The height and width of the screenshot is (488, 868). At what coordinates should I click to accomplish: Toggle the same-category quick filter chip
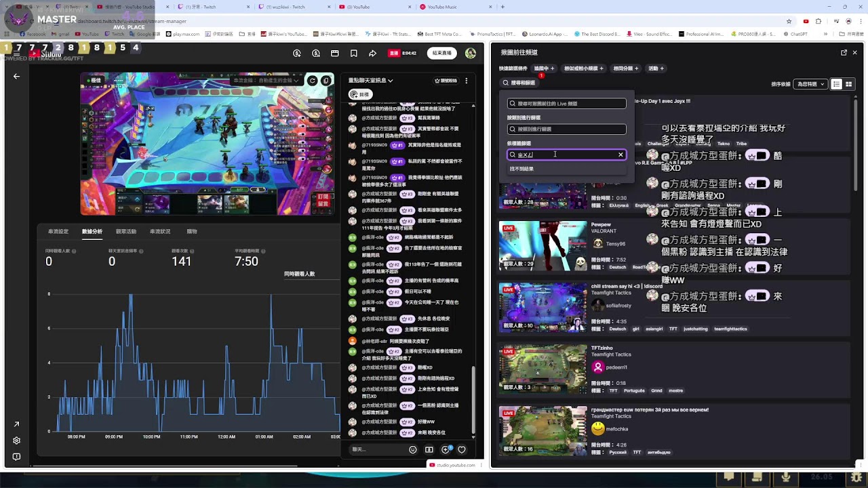tap(625, 68)
